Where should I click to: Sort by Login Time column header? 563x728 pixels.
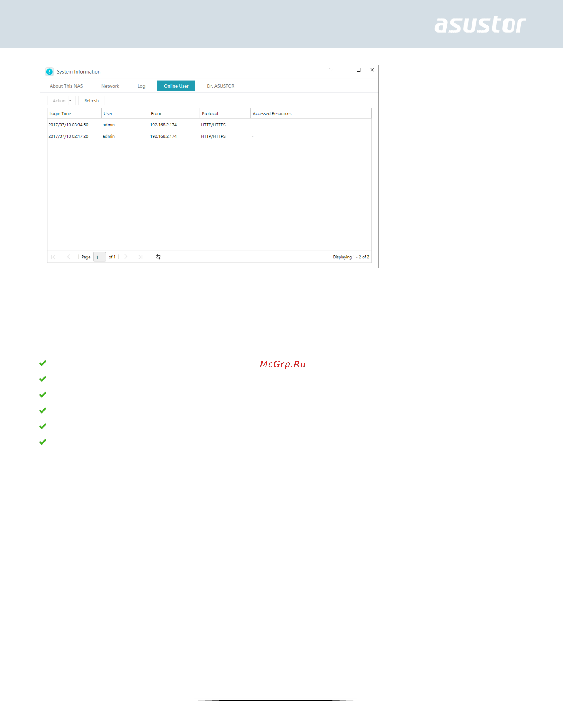point(74,113)
